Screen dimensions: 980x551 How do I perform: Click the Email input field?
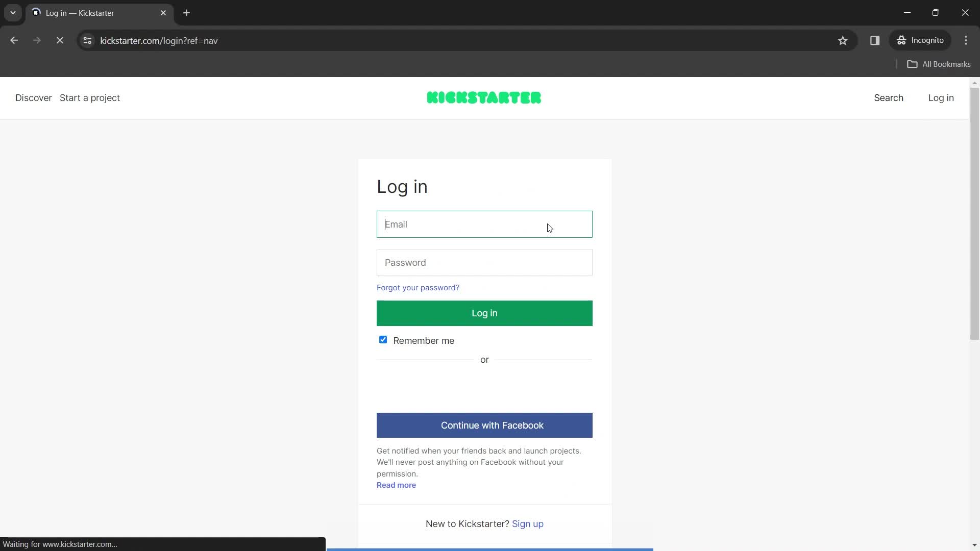484,224
